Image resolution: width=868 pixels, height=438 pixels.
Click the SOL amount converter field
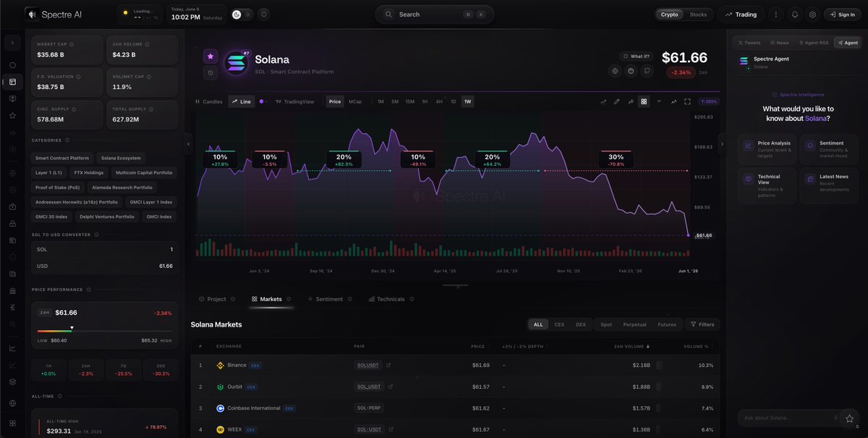point(105,249)
